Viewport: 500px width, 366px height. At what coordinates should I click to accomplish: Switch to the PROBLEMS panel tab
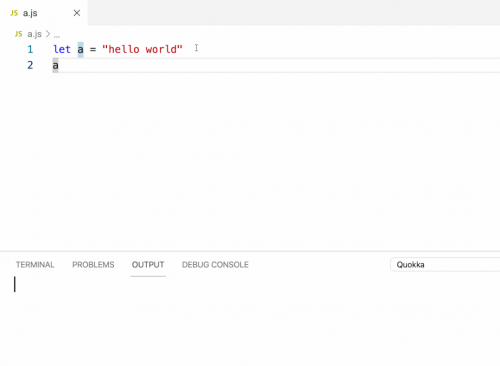coord(93,265)
